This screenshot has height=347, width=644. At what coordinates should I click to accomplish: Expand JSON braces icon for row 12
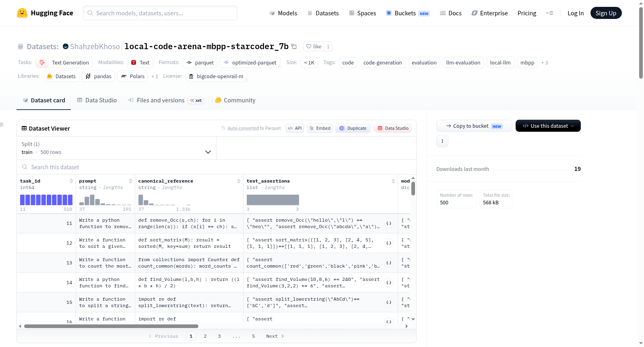click(389, 243)
